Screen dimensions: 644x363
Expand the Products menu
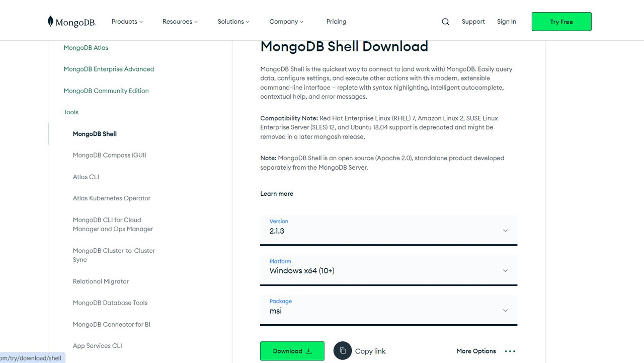tap(127, 22)
